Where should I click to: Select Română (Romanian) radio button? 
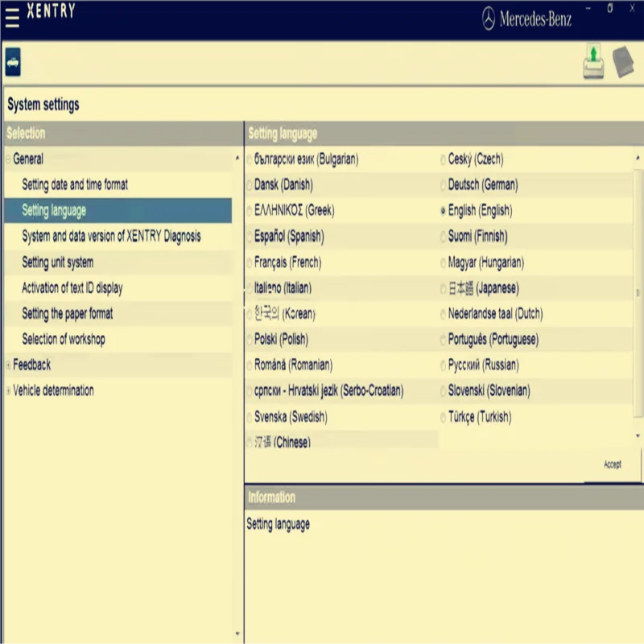click(250, 365)
